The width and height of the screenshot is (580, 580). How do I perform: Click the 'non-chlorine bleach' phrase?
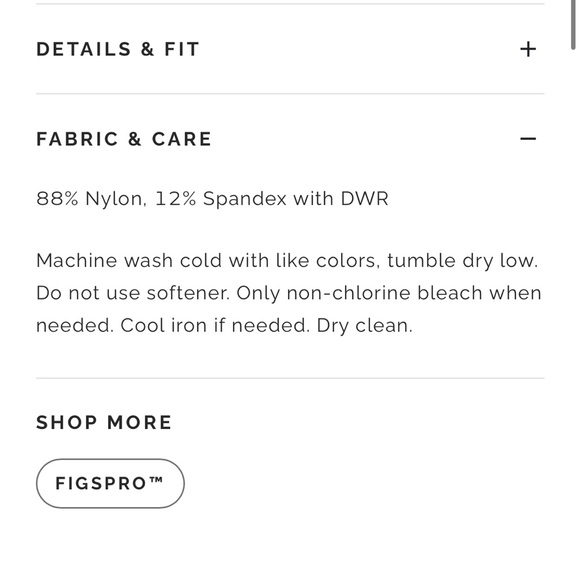[384, 293]
